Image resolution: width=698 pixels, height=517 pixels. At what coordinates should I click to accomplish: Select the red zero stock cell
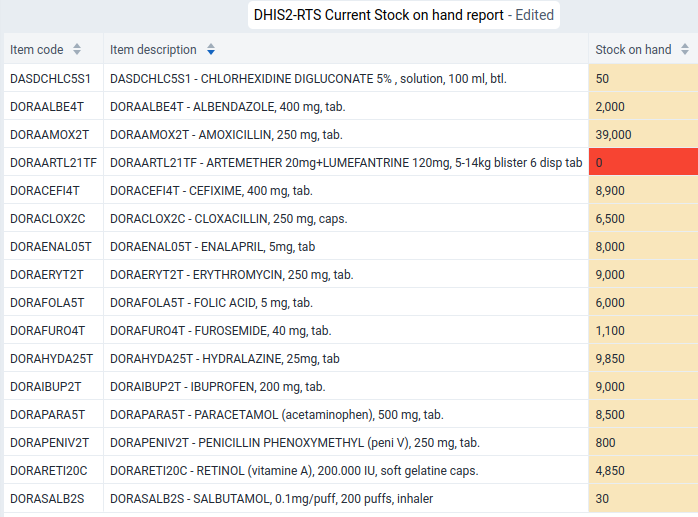[643, 163]
